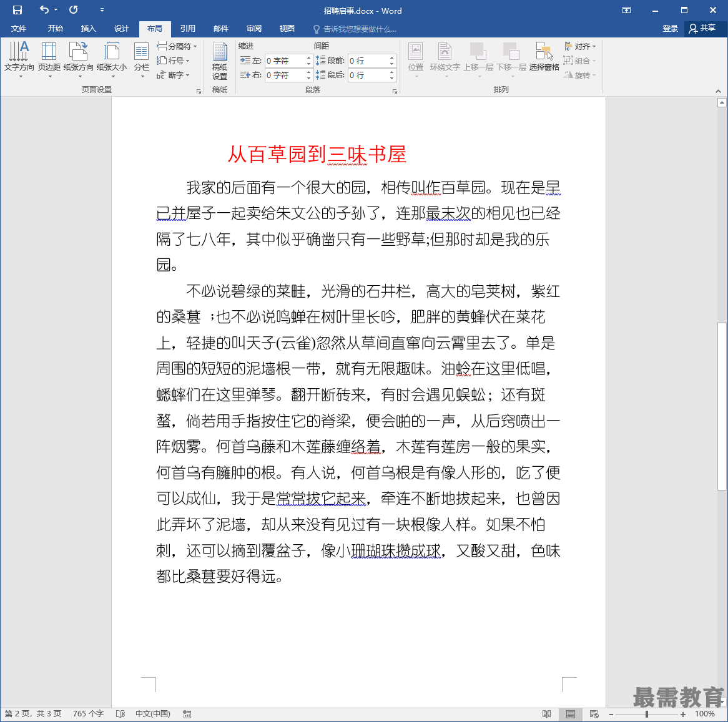Click the proofing errors status icon
The image size is (728, 722).
point(121,714)
